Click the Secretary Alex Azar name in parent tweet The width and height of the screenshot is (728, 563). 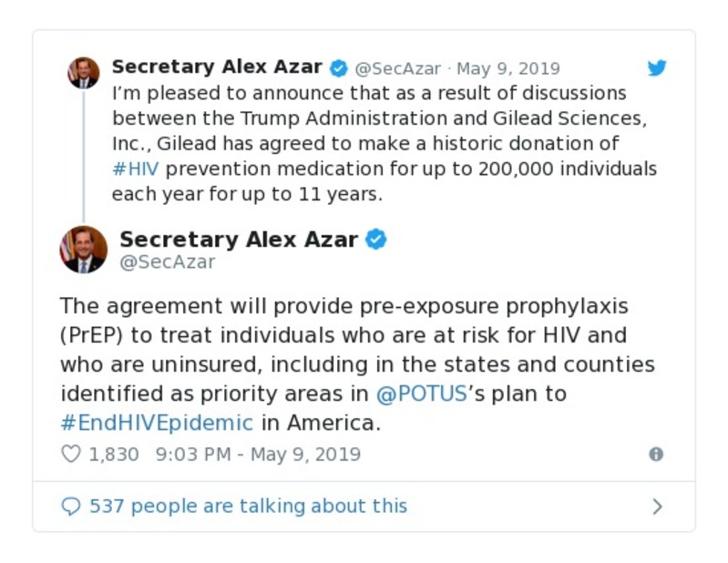(x=217, y=68)
